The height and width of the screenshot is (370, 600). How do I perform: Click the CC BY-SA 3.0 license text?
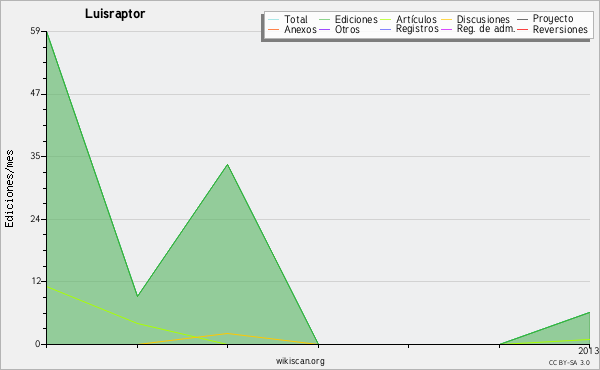click(569, 362)
